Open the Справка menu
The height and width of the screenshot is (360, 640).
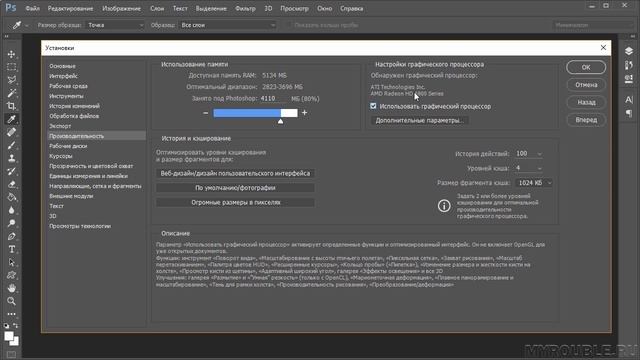(351, 9)
